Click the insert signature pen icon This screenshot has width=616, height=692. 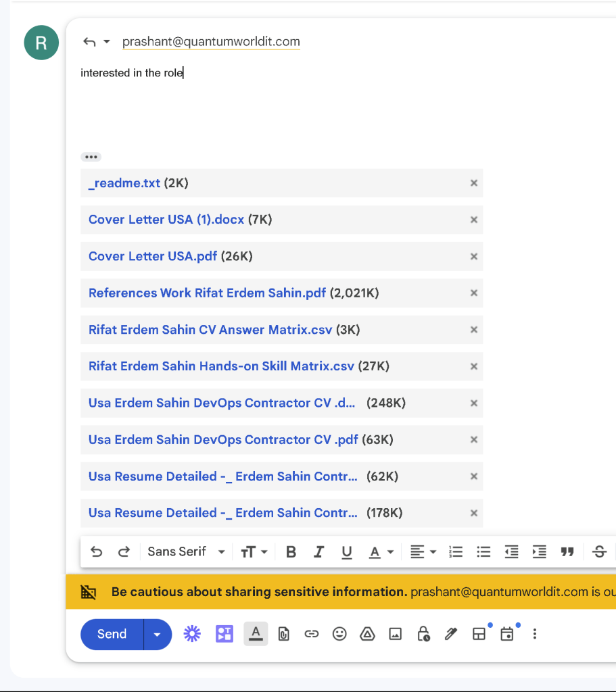(x=451, y=634)
